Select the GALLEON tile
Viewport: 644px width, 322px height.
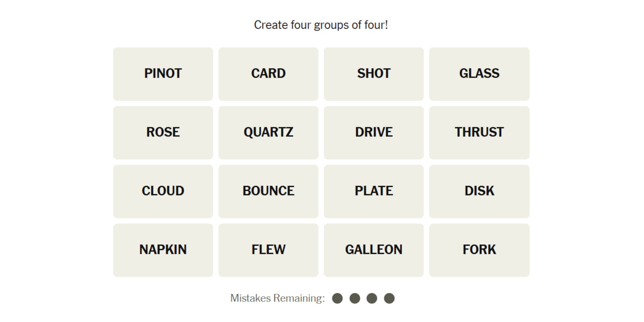point(374,250)
